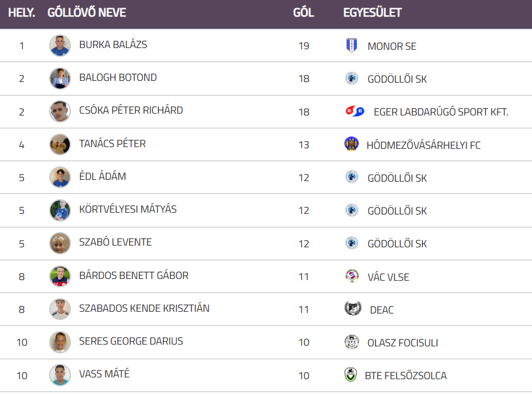The image size is (532, 395).
Task: Click the Monor SE club crest
Action: click(352, 46)
